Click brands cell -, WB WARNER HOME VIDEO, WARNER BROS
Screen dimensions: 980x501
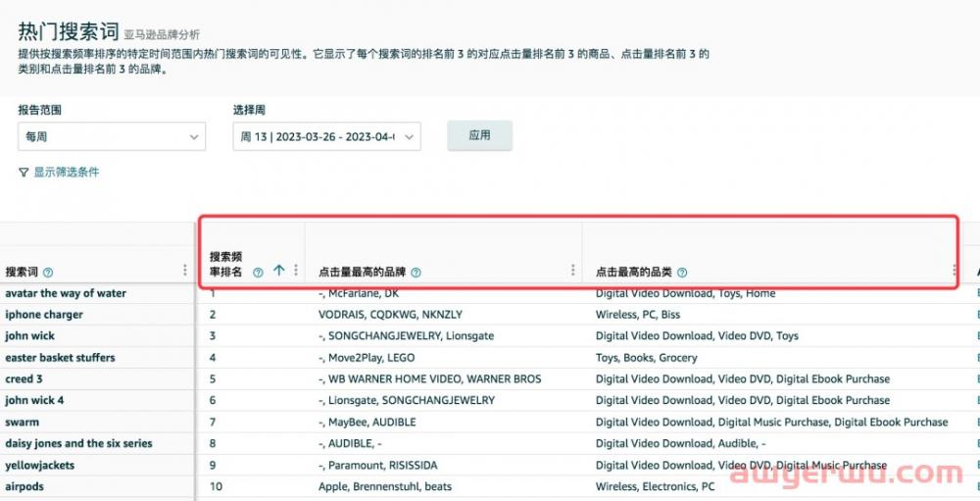click(x=430, y=379)
